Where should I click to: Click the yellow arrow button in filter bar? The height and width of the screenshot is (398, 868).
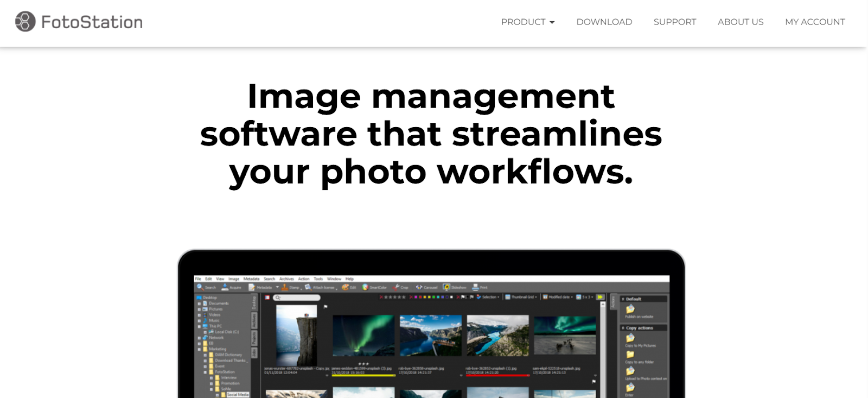coord(600,297)
